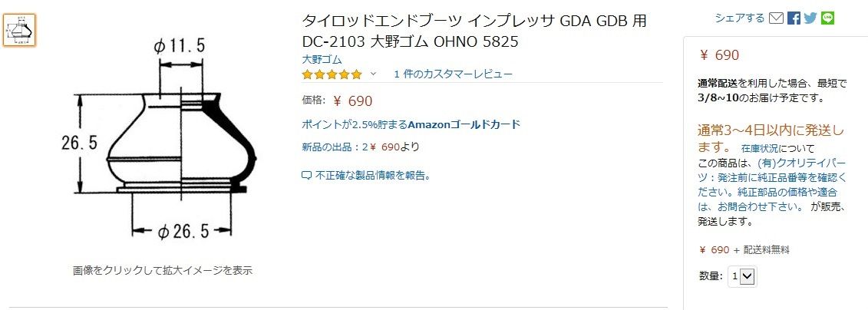Share product via email envelope icon

(776, 18)
